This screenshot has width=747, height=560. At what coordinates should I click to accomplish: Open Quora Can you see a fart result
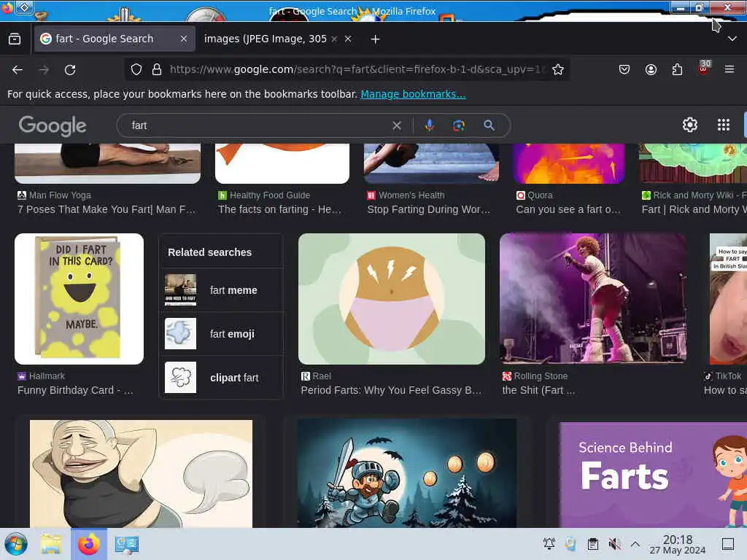568,209
